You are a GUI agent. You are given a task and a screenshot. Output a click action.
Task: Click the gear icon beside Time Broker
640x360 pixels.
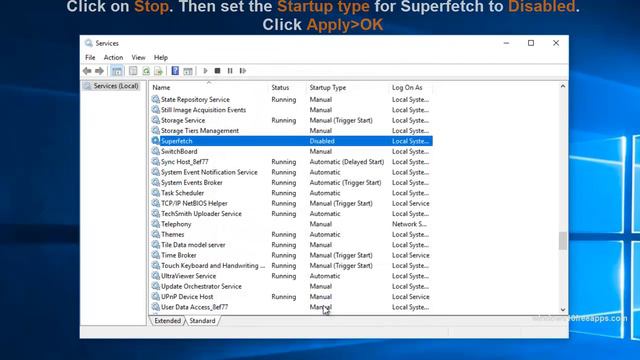pos(156,255)
